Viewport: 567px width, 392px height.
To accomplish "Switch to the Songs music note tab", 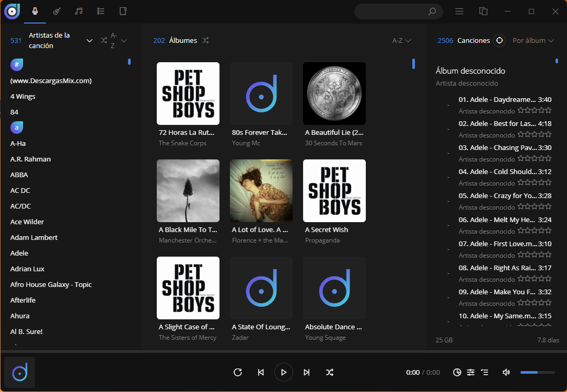I will tap(78, 11).
